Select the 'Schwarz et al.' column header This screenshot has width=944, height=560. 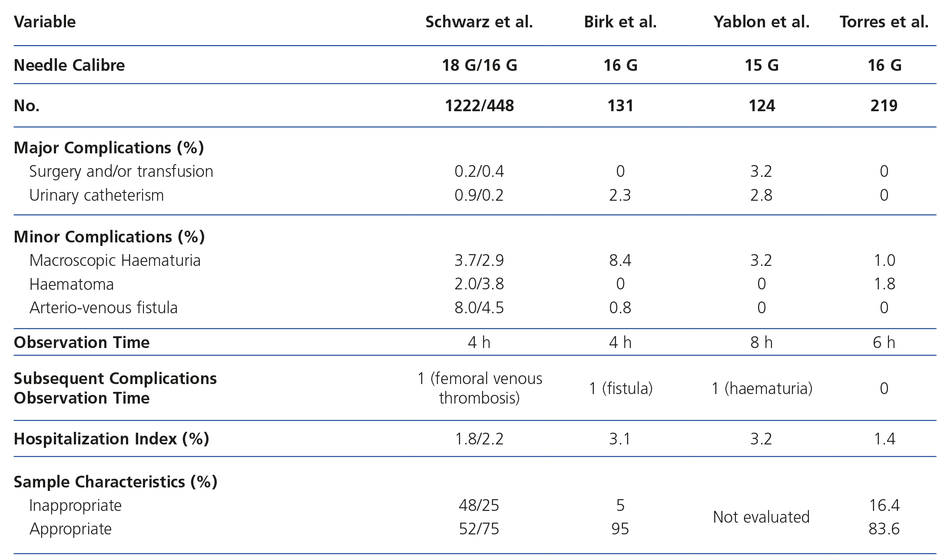pos(479,22)
